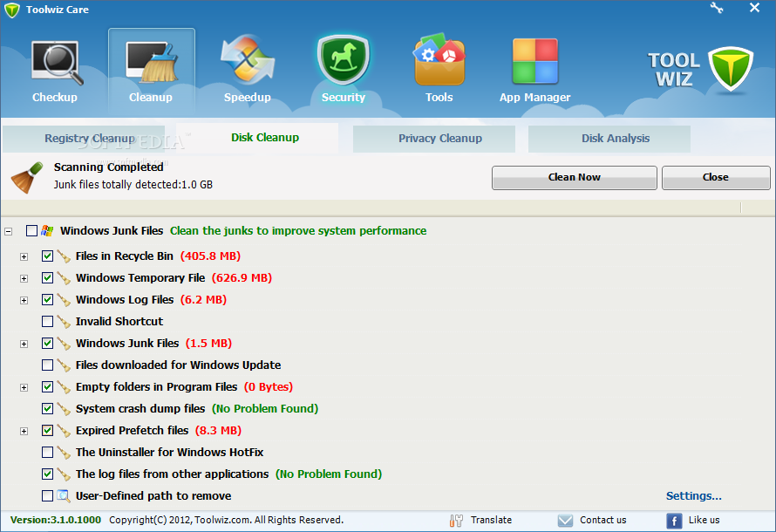Click the Scanning Completed status text
This screenshot has height=532, width=776.
click(x=108, y=167)
